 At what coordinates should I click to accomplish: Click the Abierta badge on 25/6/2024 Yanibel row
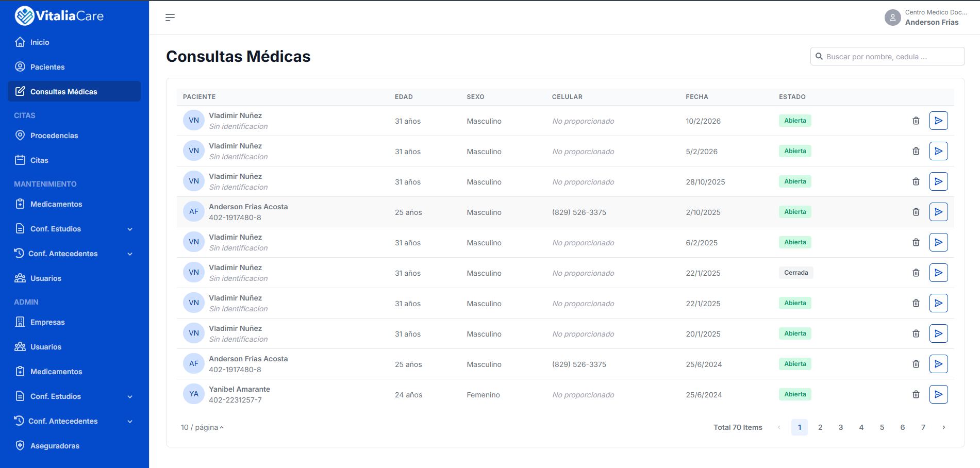(795, 394)
